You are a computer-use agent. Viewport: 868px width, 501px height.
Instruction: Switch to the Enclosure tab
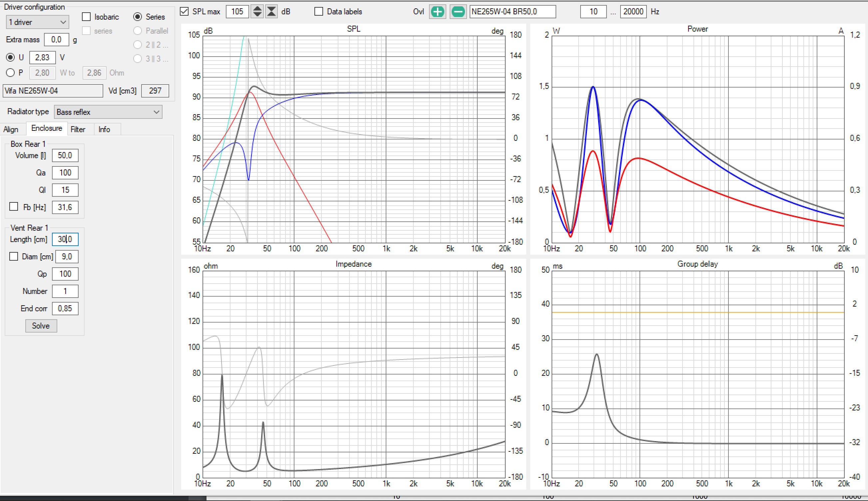point(46,128)
